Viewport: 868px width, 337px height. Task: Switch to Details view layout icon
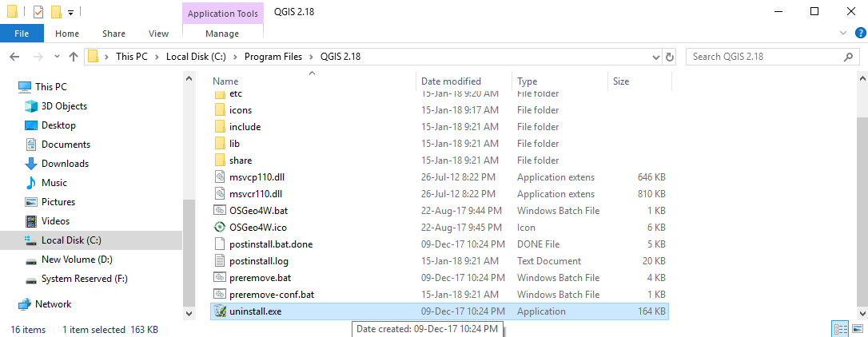[x=840, y=329]
